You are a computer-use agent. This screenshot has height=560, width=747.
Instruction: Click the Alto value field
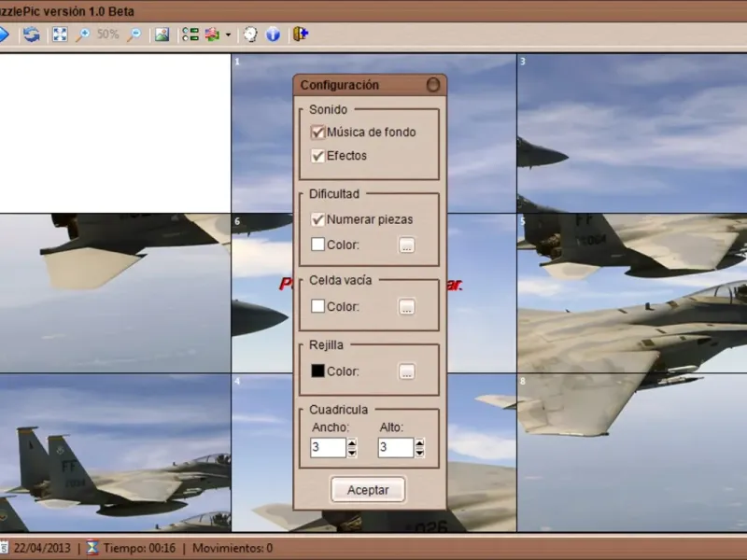(395, 448)
